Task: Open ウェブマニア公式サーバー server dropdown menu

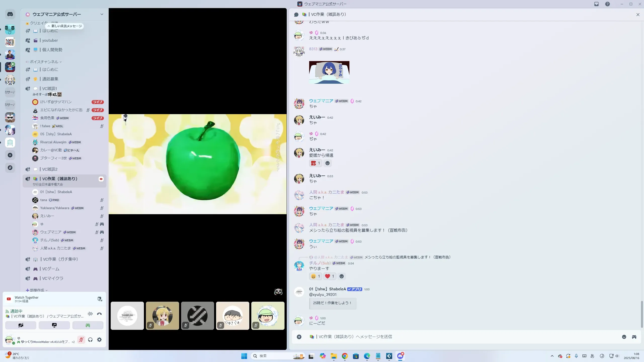Action: [x=102, y=14]
